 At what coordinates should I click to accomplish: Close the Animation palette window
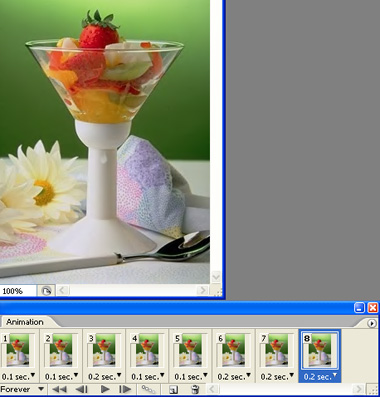pos(373,308)
